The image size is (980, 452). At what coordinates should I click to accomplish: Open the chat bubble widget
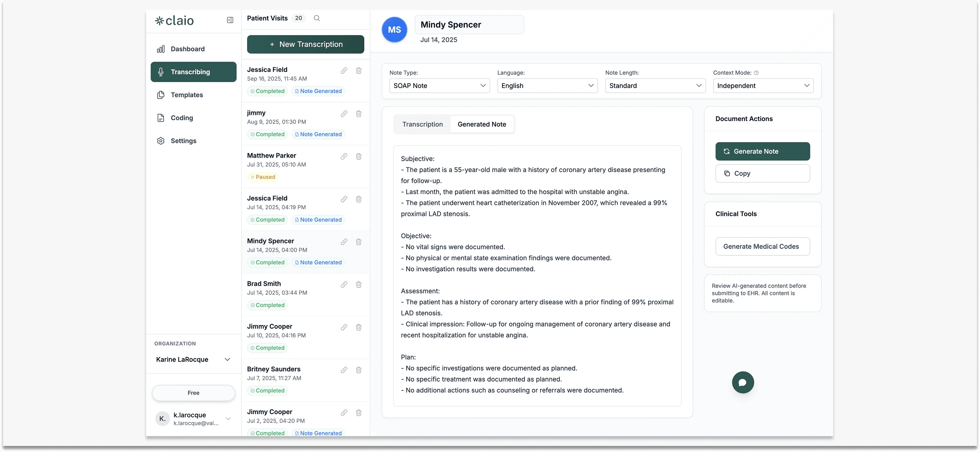(743, 382)
